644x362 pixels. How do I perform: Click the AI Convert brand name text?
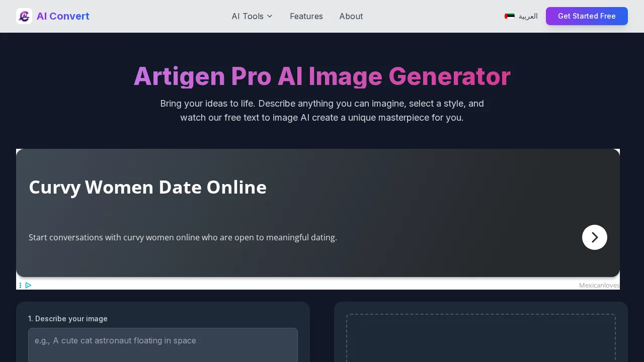tap(63, 16)
